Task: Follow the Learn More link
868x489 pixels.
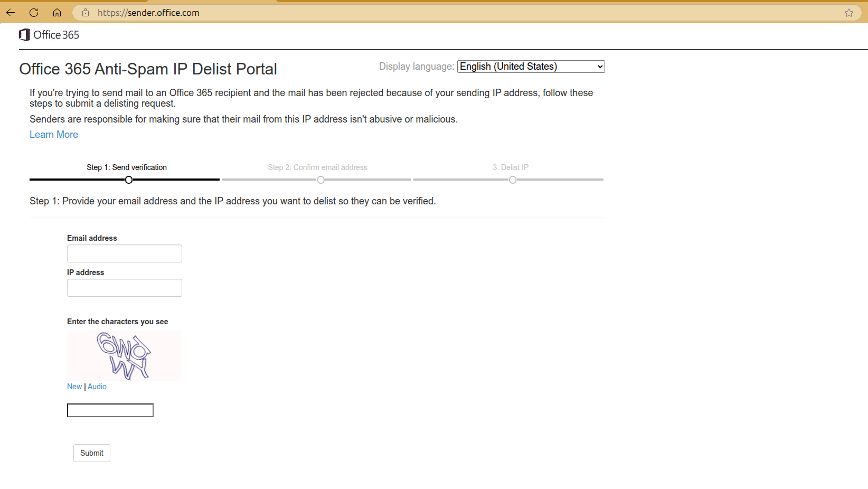Action: coord(54,135)
